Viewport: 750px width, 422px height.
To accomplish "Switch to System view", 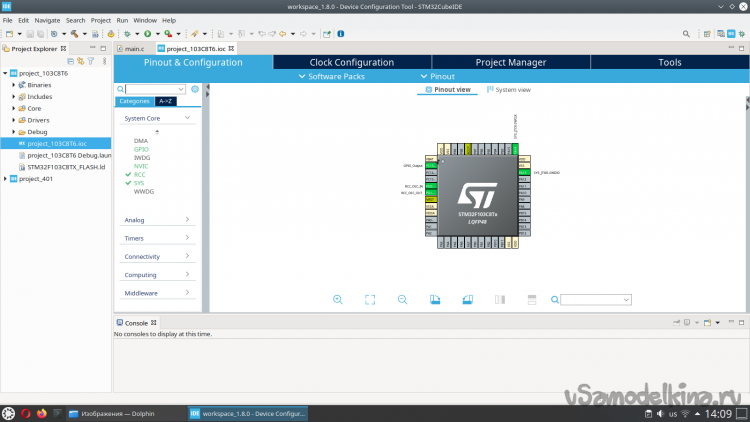I will (508, 90).
